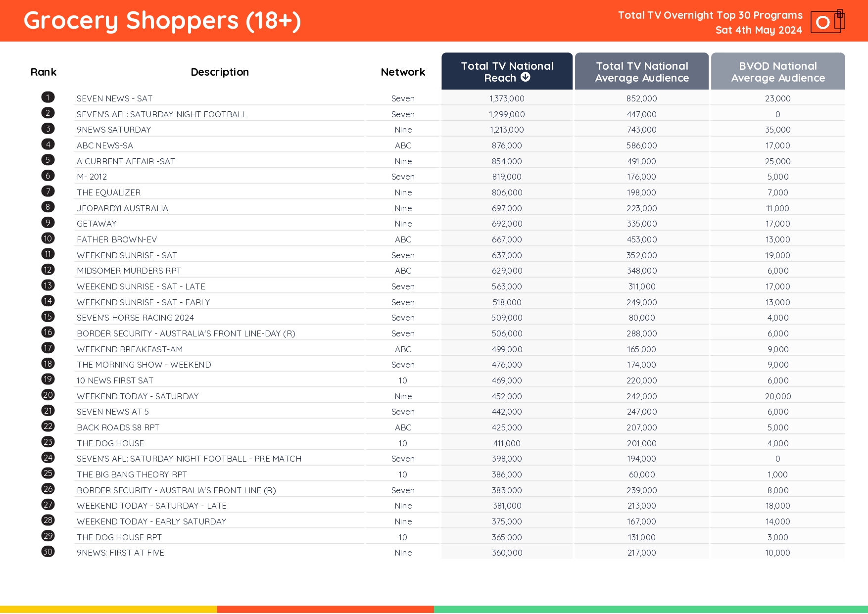This screenshot has height=614, width=868.
Task: Click the rank 10 circle badge
Action: coord(48,238)
